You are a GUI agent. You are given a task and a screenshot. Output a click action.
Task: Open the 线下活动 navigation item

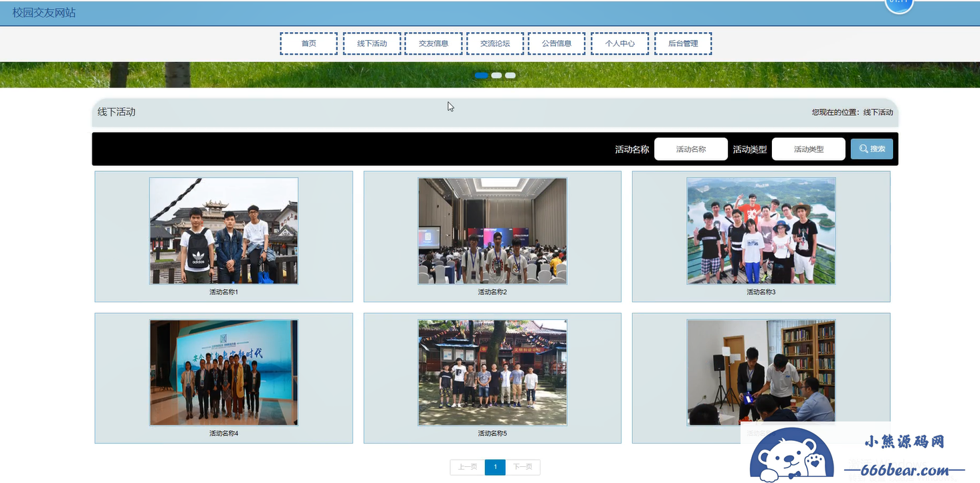tap(372, 43)
